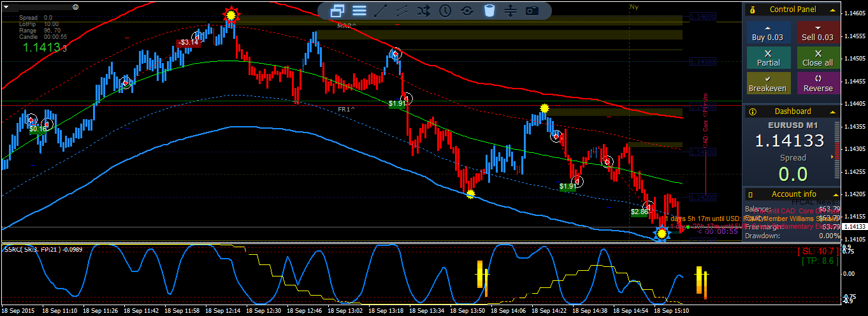Click the countdown timer < 00:00:55 near the last candle
The width and height of the screenshot is (868, 316).
pos(717,231)
